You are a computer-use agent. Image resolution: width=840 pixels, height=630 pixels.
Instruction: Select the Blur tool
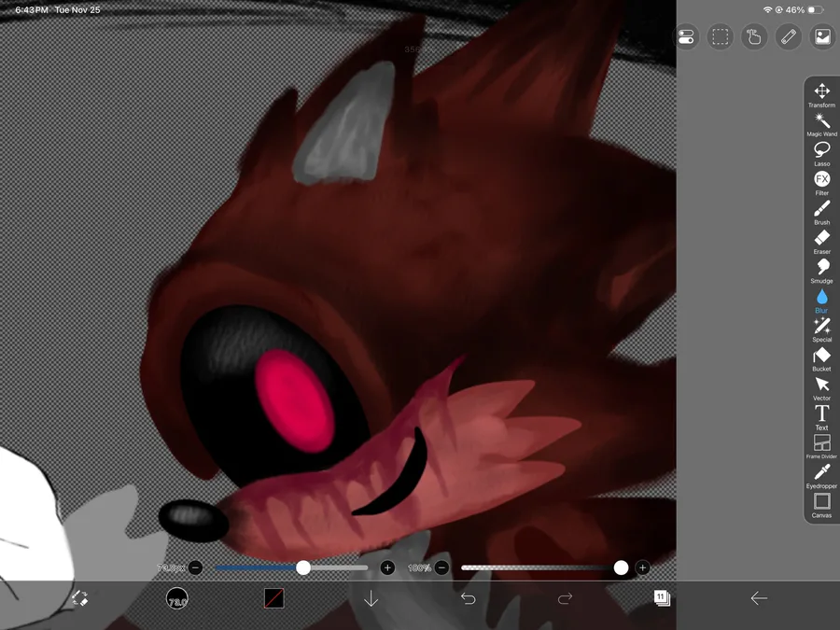coord(821,301)
